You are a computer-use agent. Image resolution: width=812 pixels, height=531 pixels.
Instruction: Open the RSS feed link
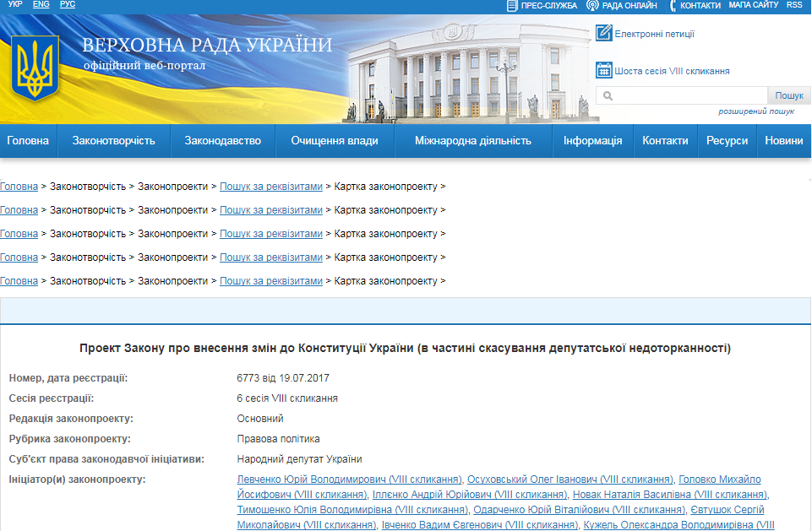click(x=794, y=5)
